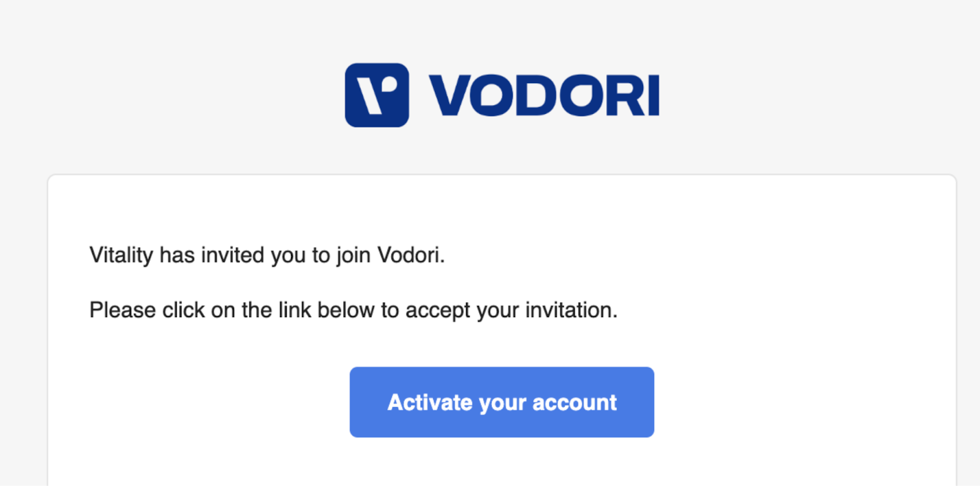Click the final letter I in VODORI

(x=654, y=95)
